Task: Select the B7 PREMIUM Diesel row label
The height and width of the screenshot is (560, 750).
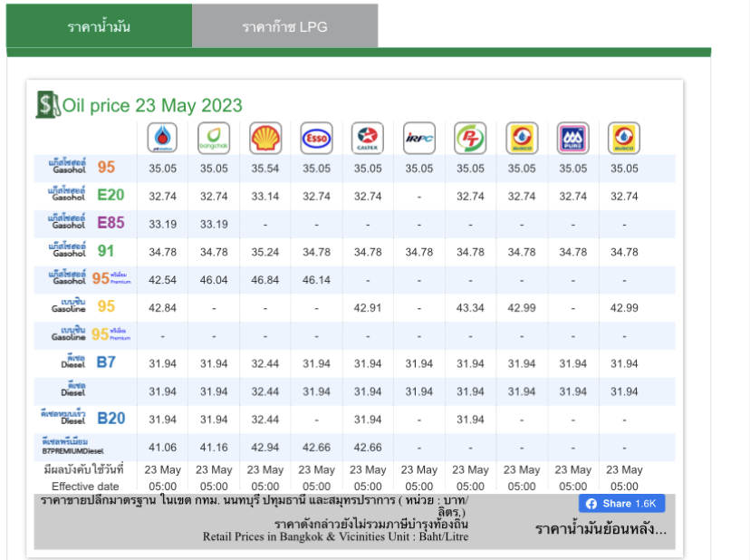Action: pos(72,446)
